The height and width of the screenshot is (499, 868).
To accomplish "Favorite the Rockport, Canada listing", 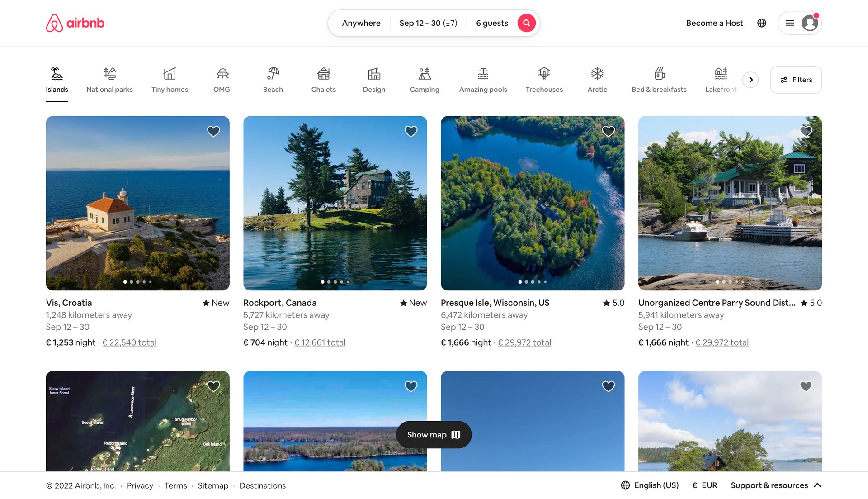I will [410, 131].
